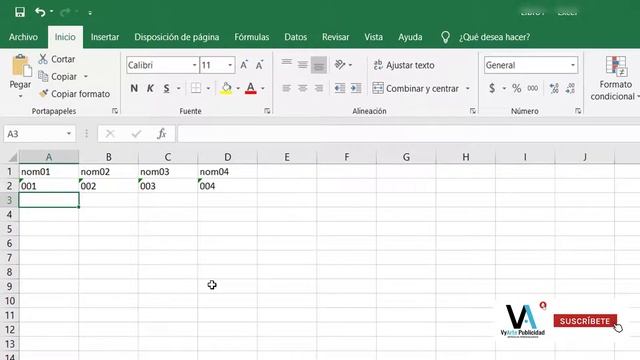Screen dimensions: 640x360
Task: Switch to the Vista tab
Action: pyautogui.click(x=373, y=37)
